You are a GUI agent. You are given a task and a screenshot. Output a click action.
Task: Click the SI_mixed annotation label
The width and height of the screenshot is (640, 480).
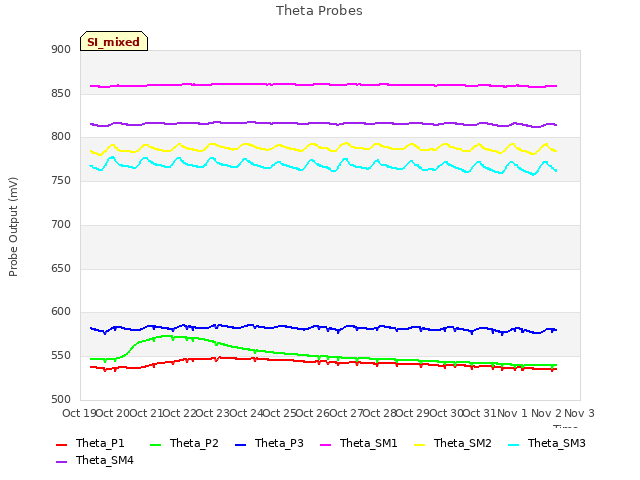pyautogui.click(x=113, y=41)
